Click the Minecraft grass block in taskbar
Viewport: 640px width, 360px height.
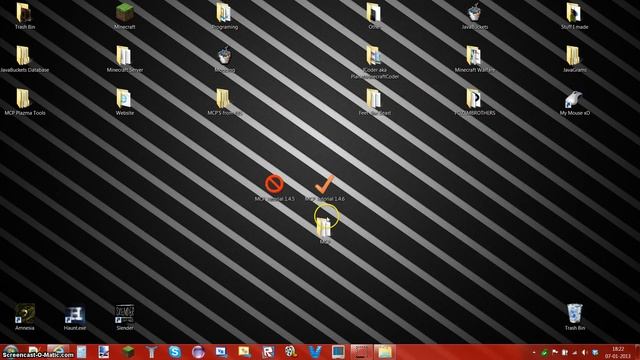[x=128, y=351]
